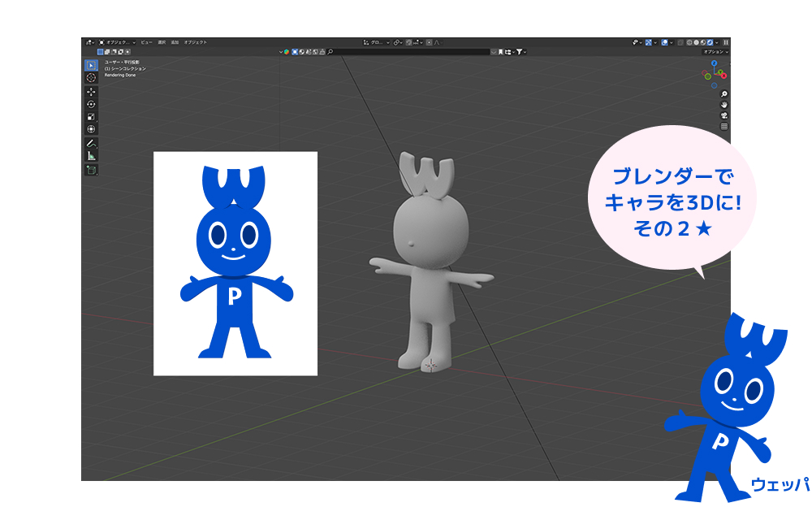Select the Select Box tool
Screen dimensions: 812x520
pos(91,65)
